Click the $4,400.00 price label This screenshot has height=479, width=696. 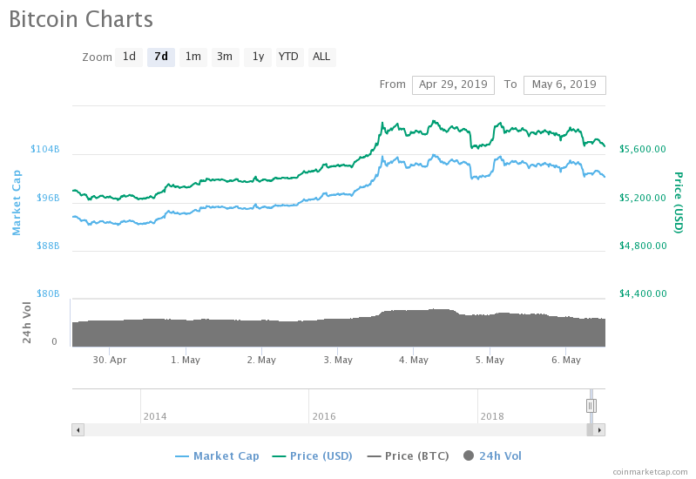(x=643, y=293)
